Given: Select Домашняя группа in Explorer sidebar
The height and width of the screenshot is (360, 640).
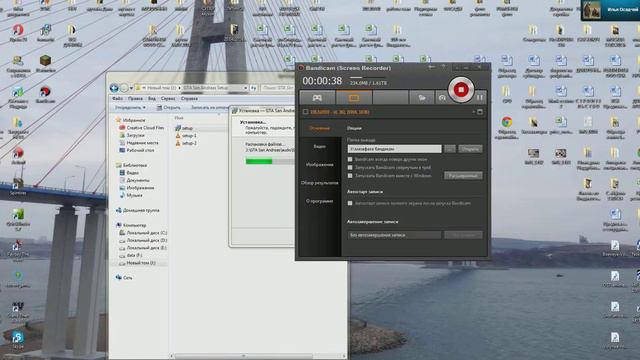Looking at the screenshot, I should 138,210.
